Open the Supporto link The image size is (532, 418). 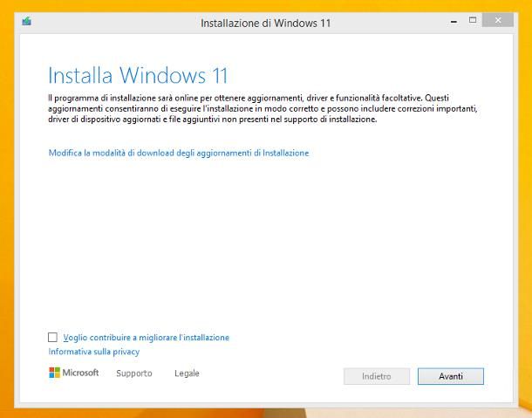pyautogui.click(x=134, y=373)
